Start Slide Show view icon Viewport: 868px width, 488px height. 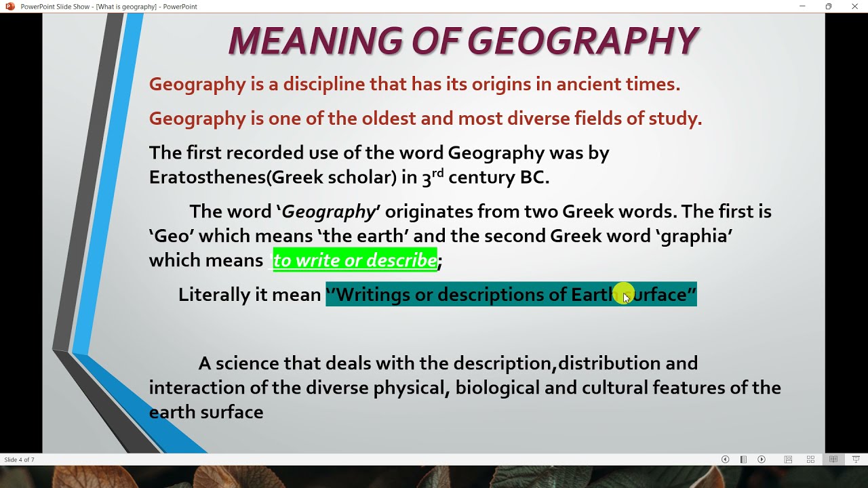(x=856, y=460)
